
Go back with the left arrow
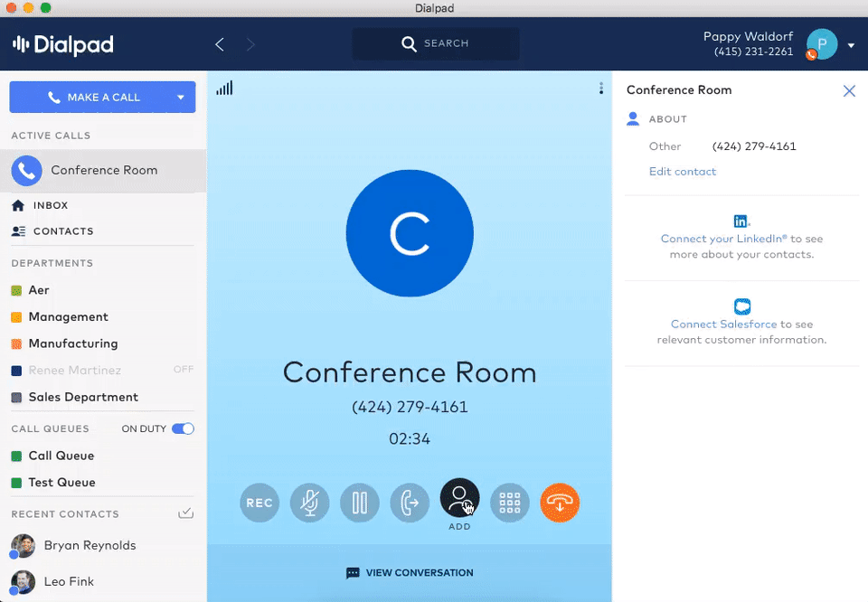tap(220, 44)
